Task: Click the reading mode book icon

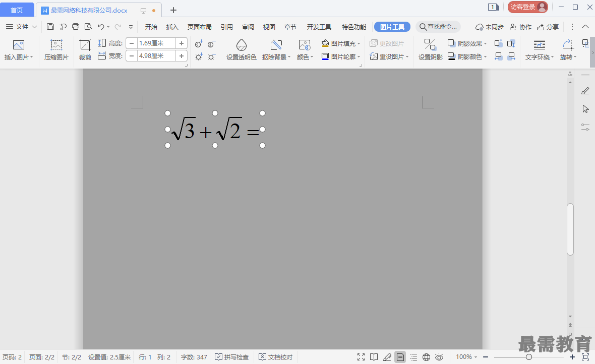Action: click(x=374, y=357)
